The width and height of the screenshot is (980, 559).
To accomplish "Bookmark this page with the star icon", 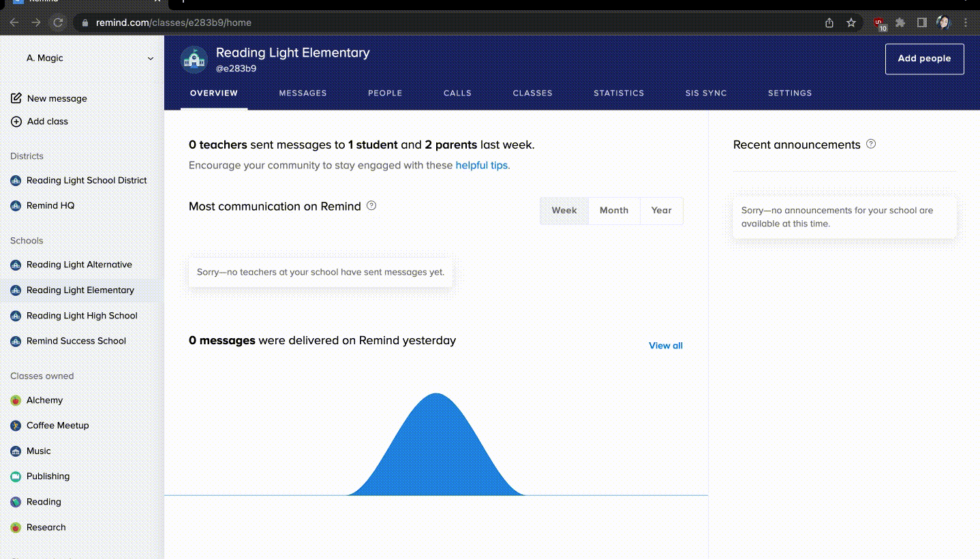I will pos(851,22).
